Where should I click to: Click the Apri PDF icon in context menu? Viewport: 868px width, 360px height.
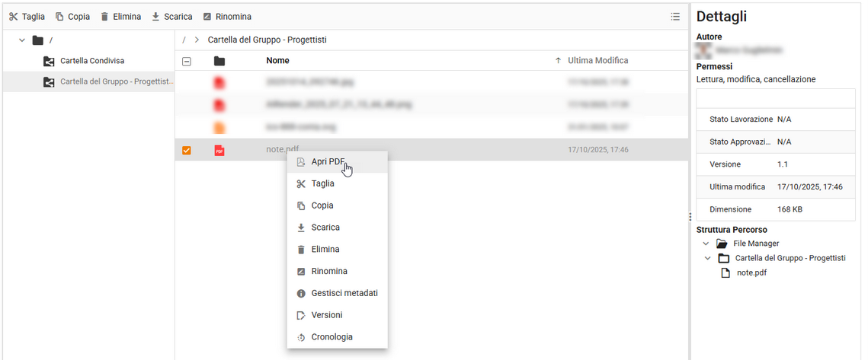[x=301, y=161]
